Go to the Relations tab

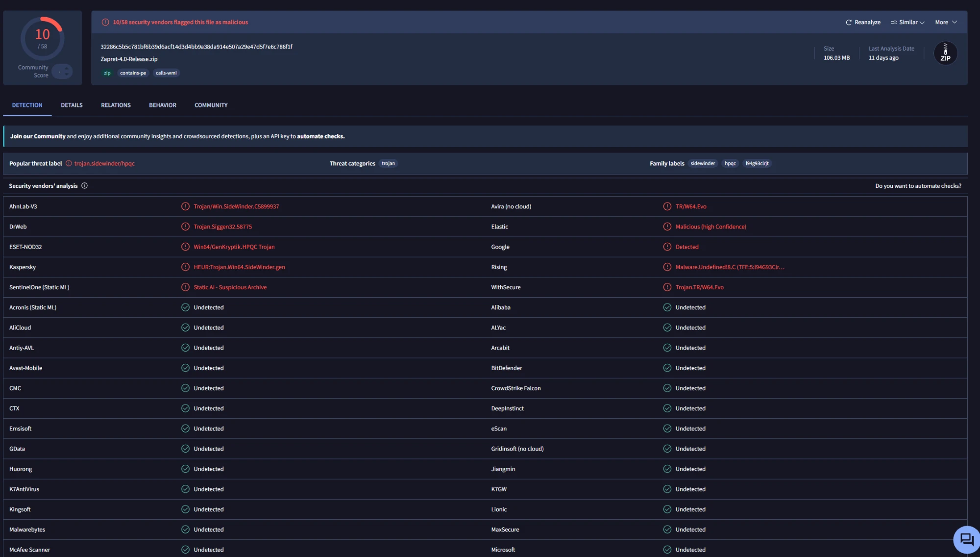[116, 105]
